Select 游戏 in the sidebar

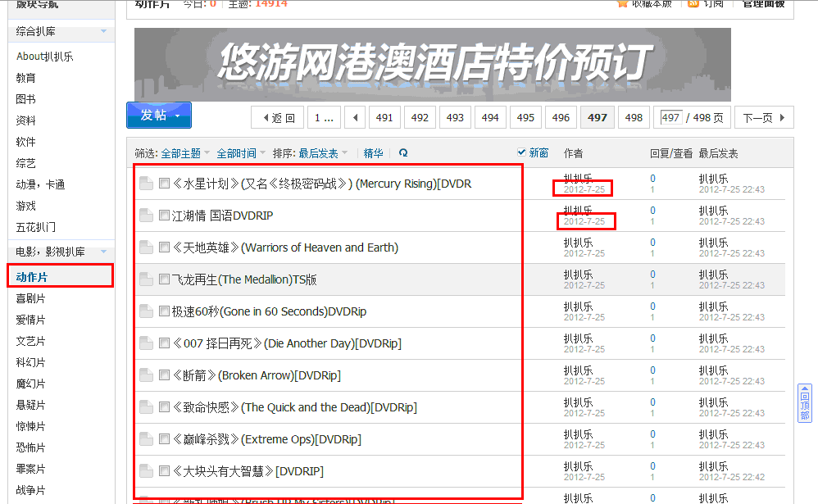coord(25,206)
